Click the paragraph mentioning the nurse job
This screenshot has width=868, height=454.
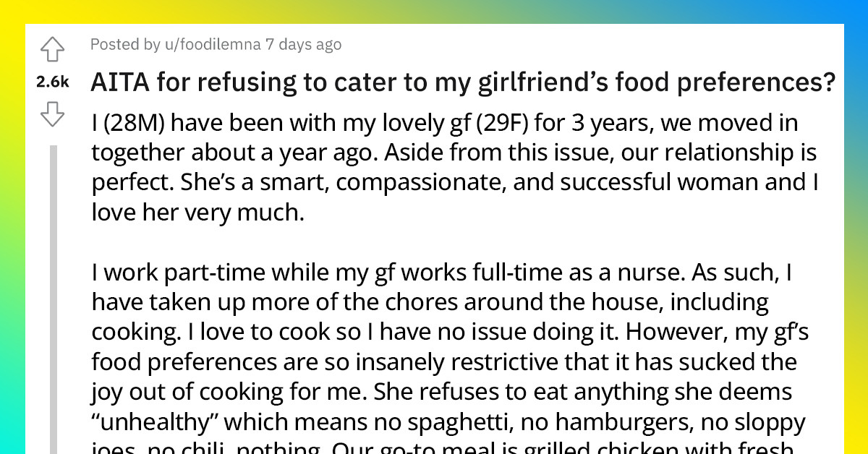[434, 333]
